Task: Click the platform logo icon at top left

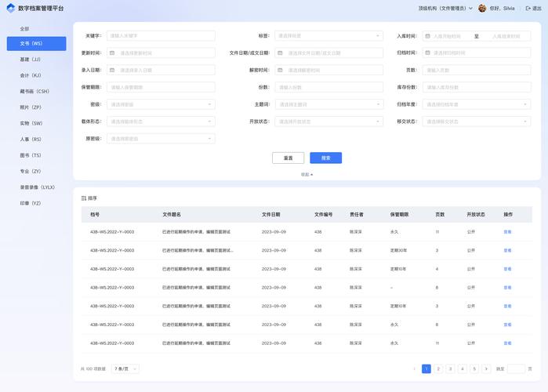Action: (x=11, y=8)
